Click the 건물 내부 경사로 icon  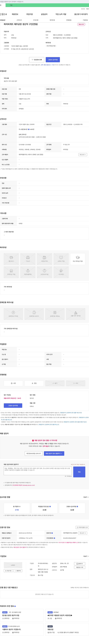pos(76,314)
